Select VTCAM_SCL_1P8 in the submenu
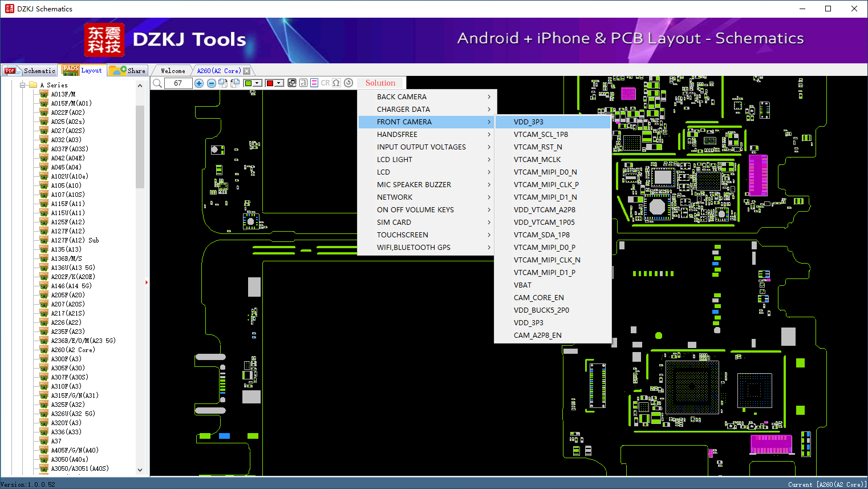This screenshot has height=489, width=868. click(553, 135)
